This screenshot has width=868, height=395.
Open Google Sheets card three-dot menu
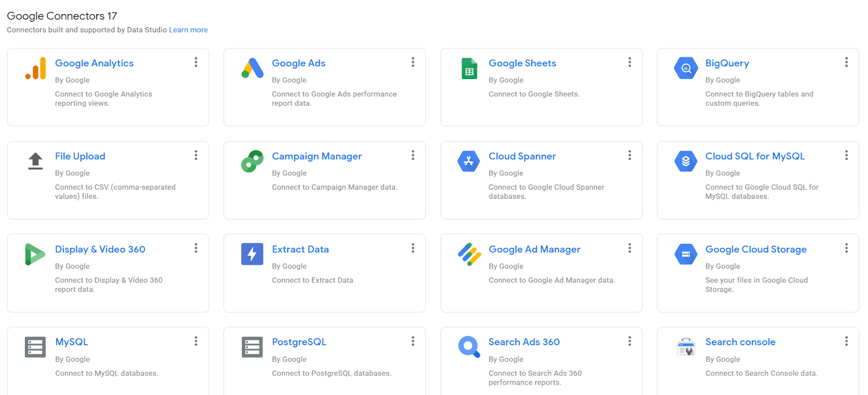(630, 62)
